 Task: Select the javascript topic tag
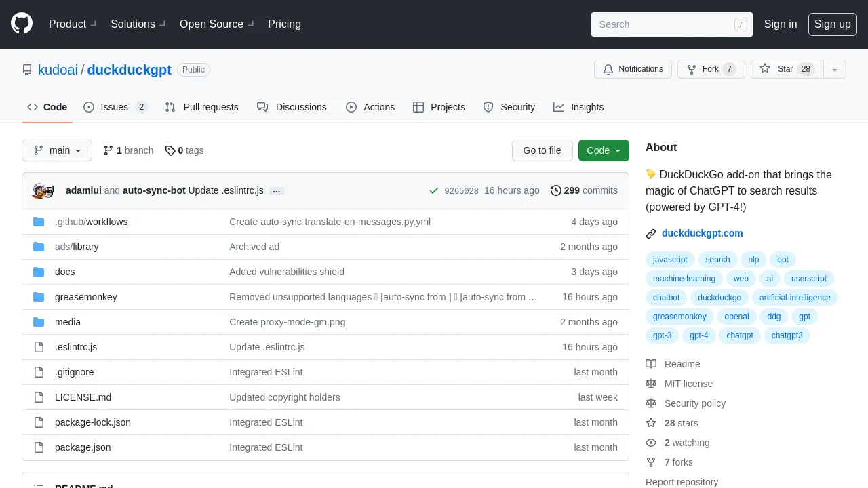670,260
